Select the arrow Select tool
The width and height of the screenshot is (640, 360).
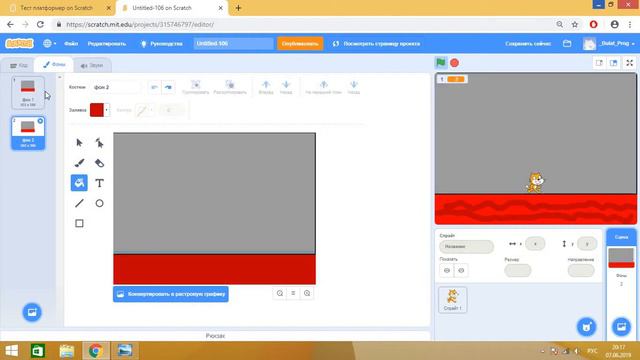pos(79,142)
